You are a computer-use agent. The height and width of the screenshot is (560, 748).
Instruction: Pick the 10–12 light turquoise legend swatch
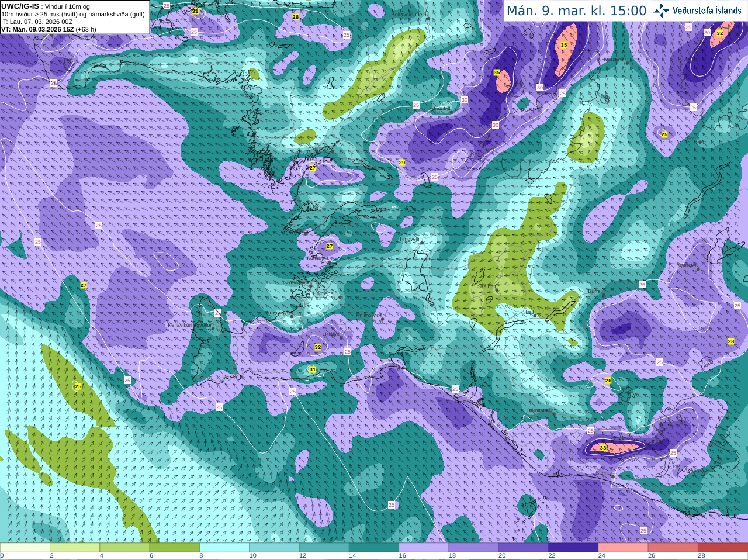(275, 548)
